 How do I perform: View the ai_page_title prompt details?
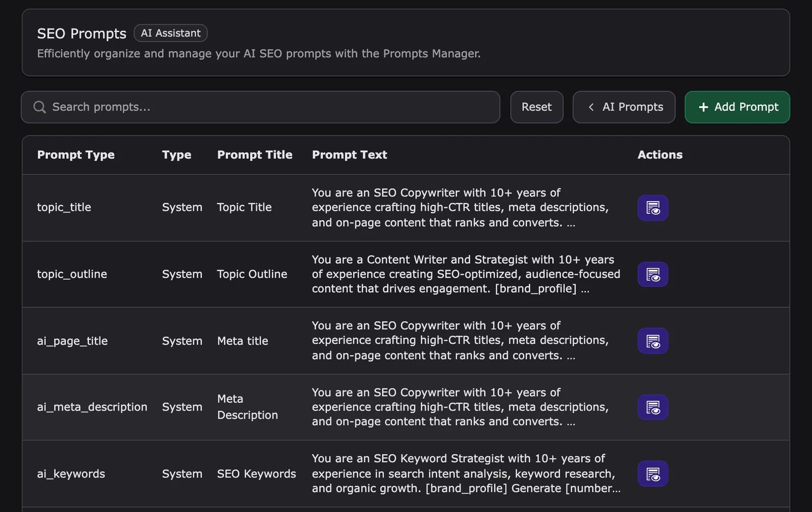click(653, 341)
